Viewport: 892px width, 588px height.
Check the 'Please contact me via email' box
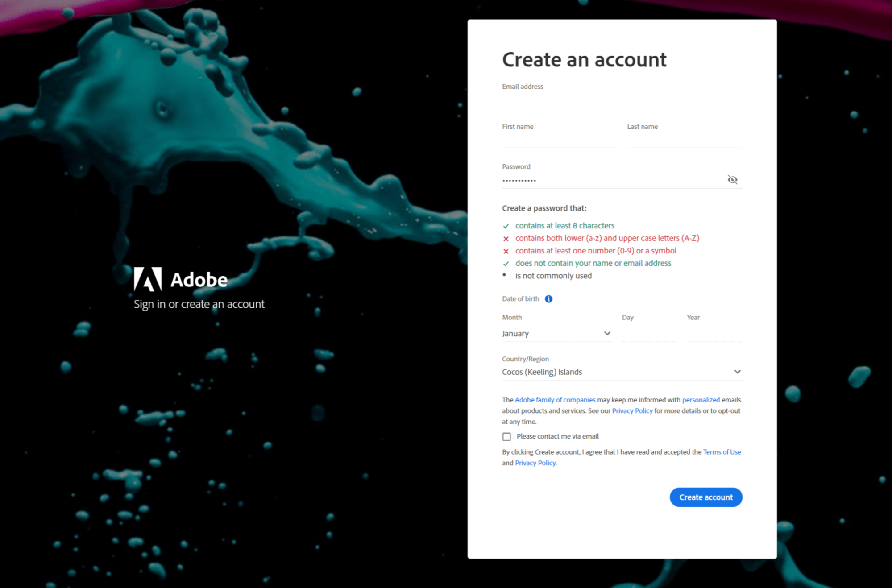506,436
